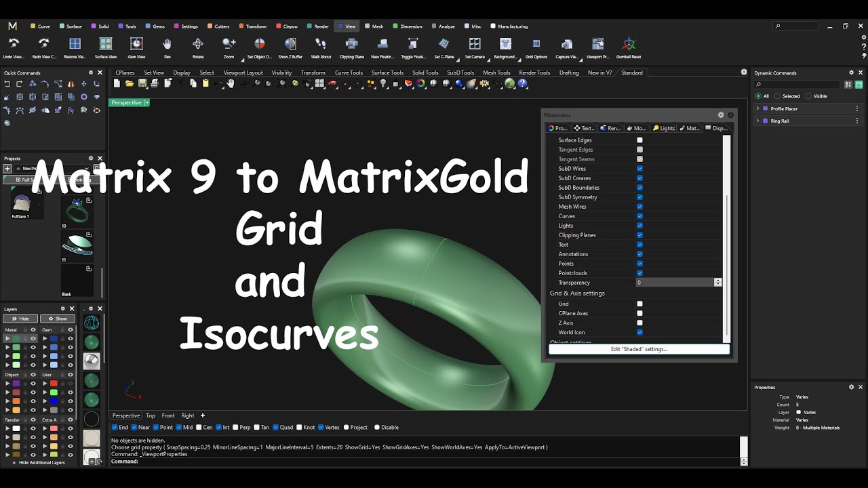Select the Selected radio button
Screen dimensions: 868x488
point(778,96)
